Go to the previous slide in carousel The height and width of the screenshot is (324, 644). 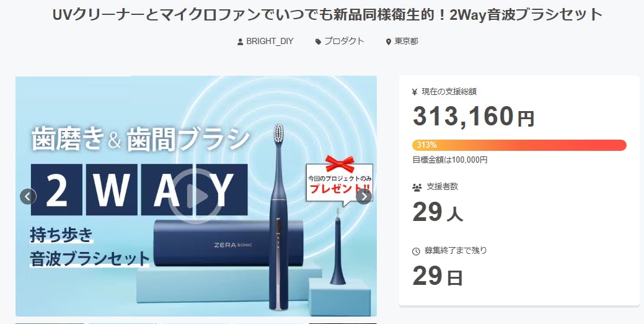point(28,197)
